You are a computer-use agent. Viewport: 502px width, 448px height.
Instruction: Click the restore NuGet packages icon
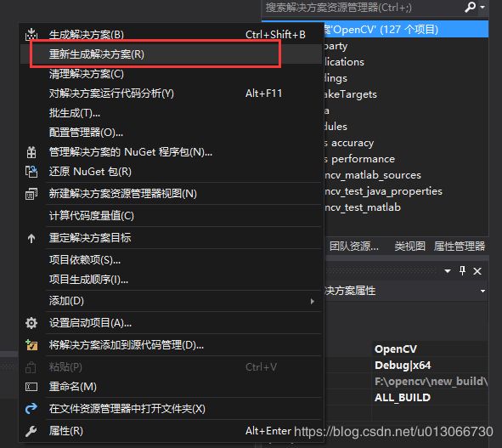pyautogui.click(x=31, y=172)
